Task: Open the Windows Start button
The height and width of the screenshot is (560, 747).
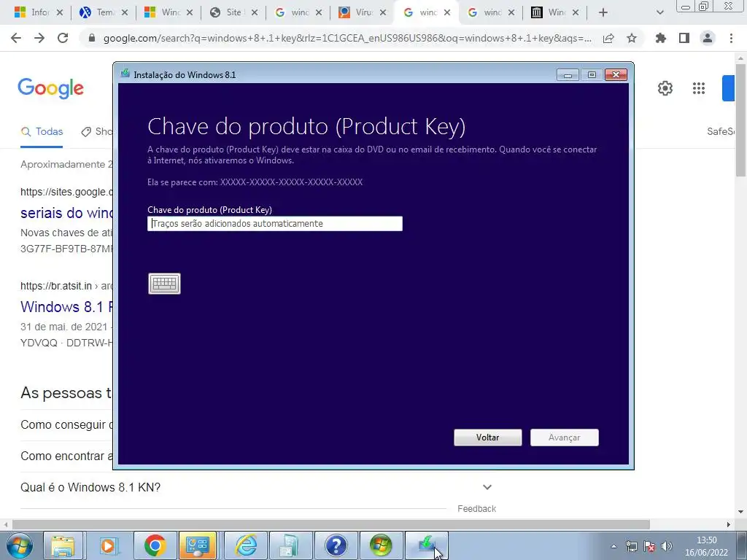Action: click(x=19, y=545)
